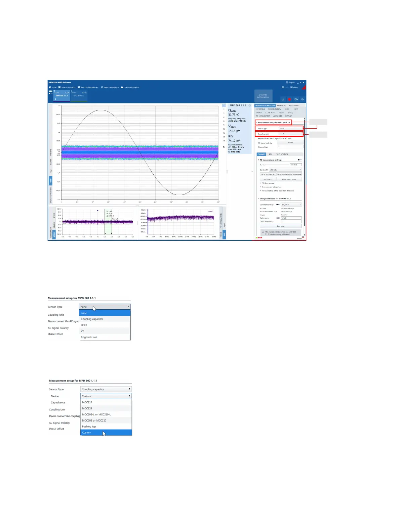Viewport: 400px width, 532px height.
Task: Choose Bushing tap in the Device list
Action: pos(106,427)
